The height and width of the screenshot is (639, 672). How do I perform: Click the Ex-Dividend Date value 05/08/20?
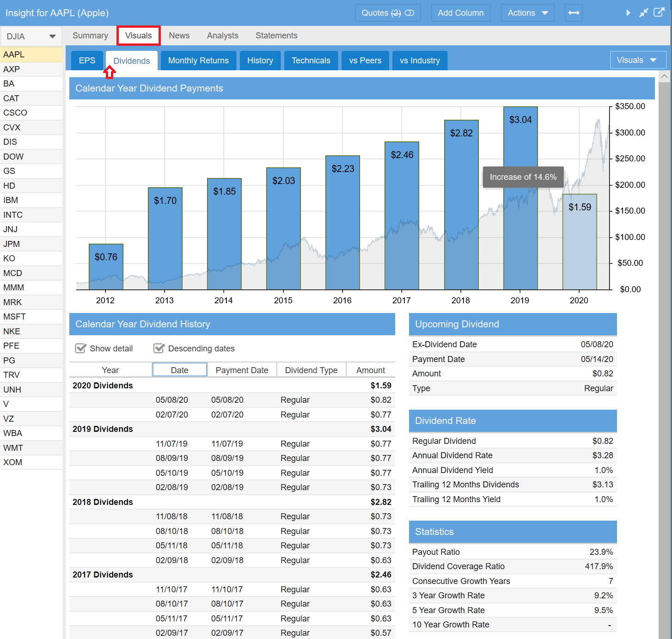click(x=597, y=344)
